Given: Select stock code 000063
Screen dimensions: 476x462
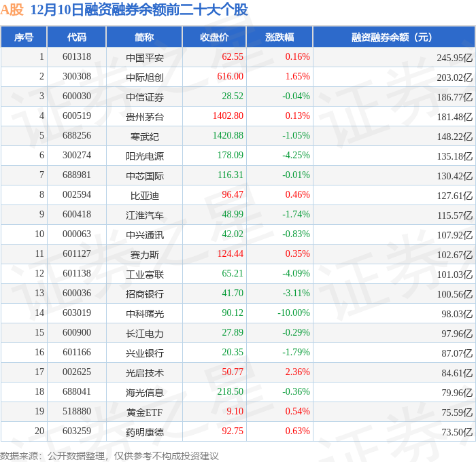Looking at the screenshot, I should (x=77, y=234).
